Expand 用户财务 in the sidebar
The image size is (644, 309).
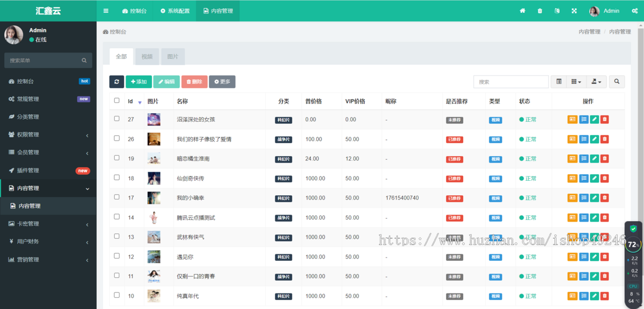(48, 241)
